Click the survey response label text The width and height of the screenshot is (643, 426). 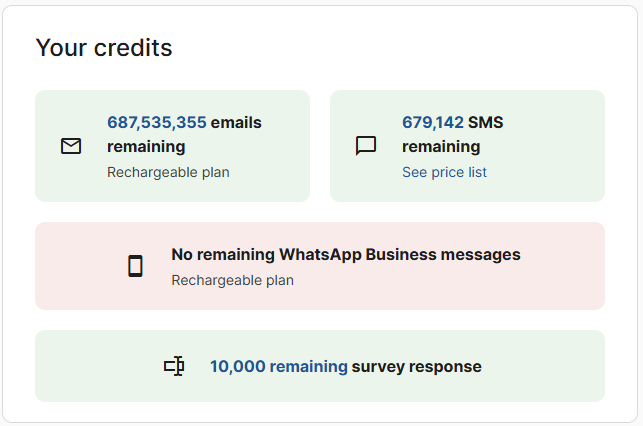416,367
